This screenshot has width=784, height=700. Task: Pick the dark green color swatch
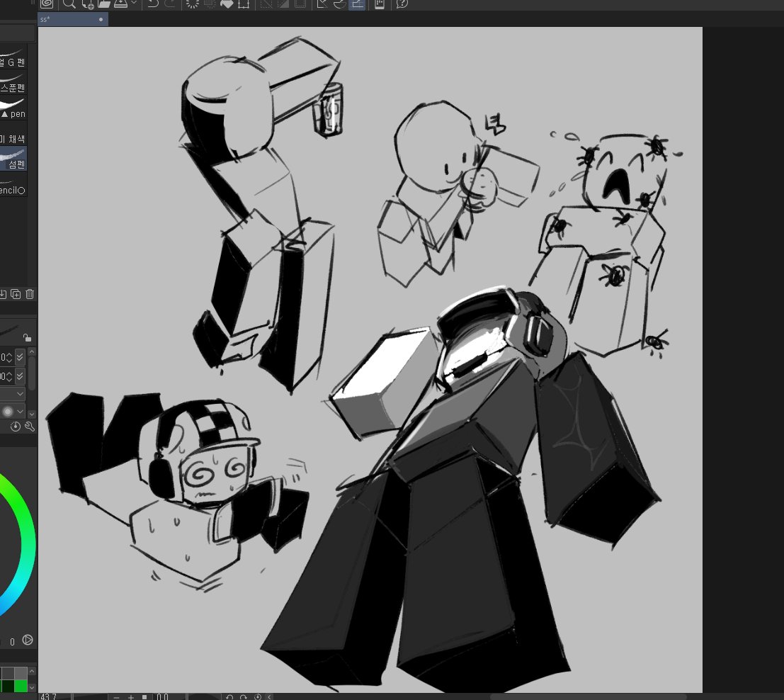7,686
